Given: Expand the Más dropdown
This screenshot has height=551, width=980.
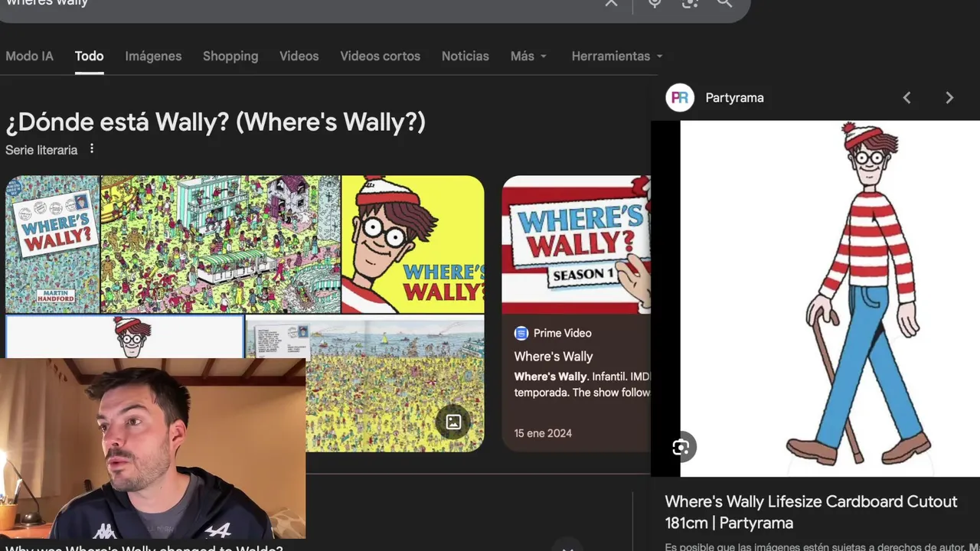Looking at the screenshot, I should (x=528, y=56).
